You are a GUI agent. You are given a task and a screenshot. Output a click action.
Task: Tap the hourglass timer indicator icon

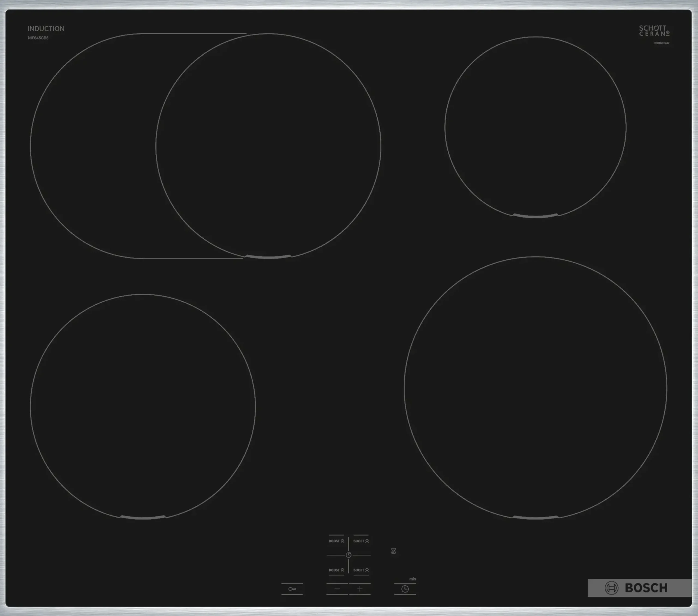click(x=393, y=551)
